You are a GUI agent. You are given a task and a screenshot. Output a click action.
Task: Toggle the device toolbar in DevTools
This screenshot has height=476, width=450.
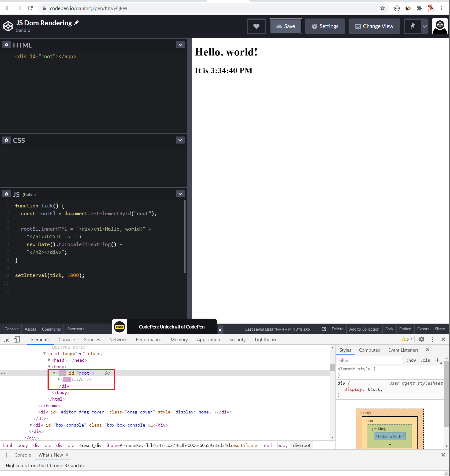17,339
